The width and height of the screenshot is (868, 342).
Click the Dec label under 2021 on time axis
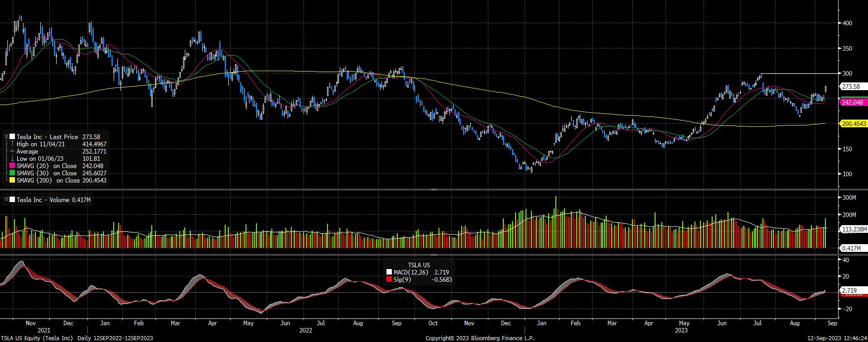[x=68, y=323]
